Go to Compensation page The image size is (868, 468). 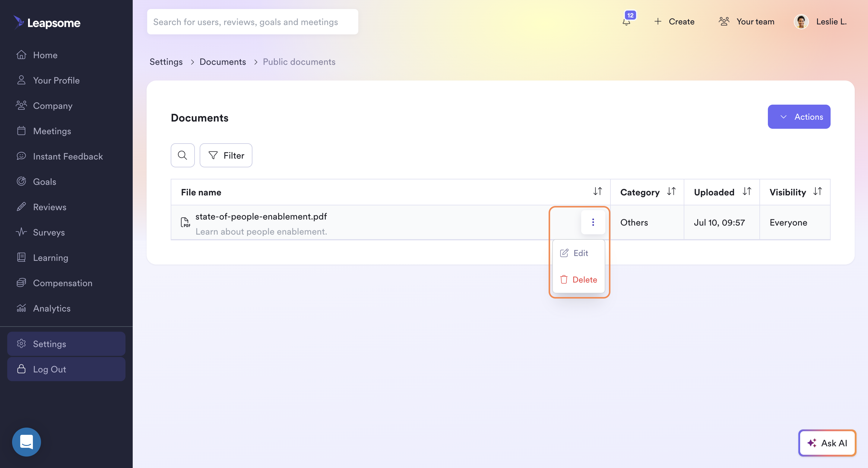click(54, 283)
